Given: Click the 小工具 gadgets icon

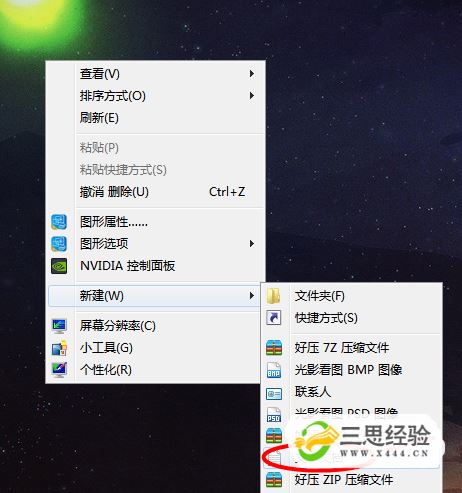Looking at the screenshot, I should (x=59, y=348).
